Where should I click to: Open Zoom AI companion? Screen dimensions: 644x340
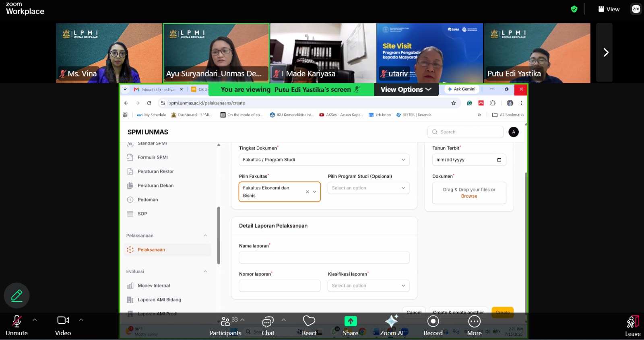tap(392, 325)
